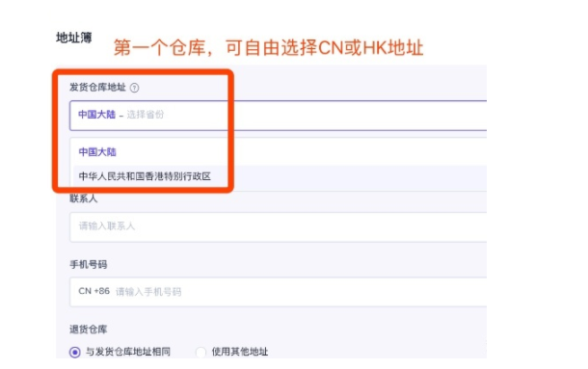Click the 选择省份 placeholder to pick province
Screen dimensions: 588x369
pos(146,115)
